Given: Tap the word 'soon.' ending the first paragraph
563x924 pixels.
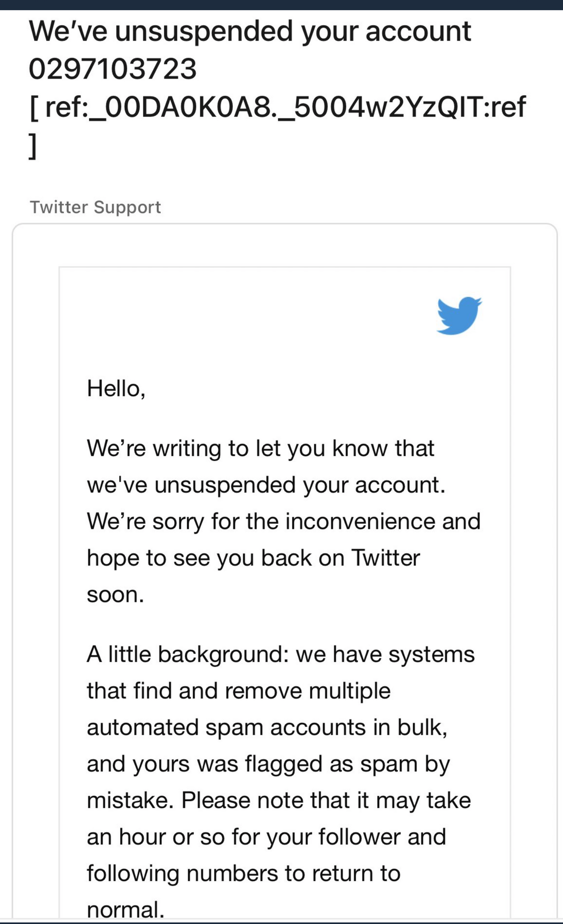Looking at the screenshot, I should coord(115,595).
